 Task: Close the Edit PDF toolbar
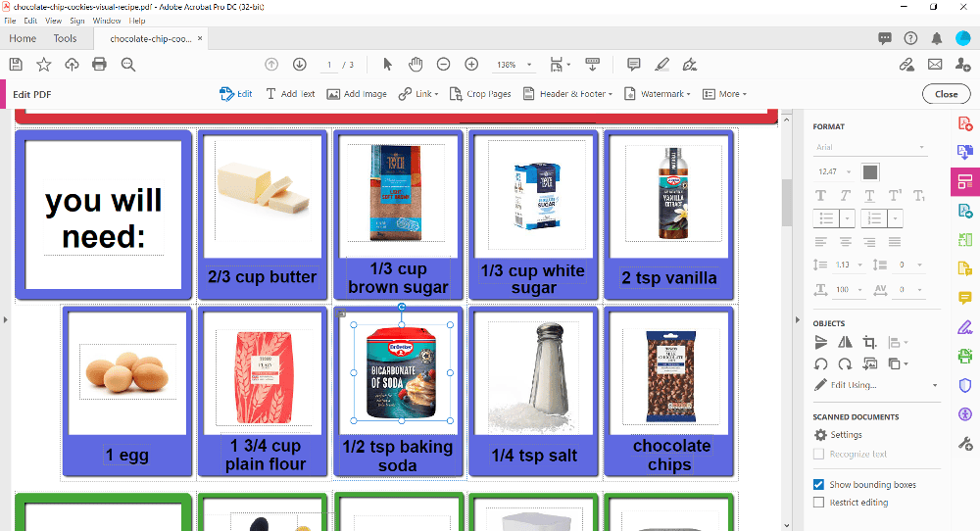[947, 94]
